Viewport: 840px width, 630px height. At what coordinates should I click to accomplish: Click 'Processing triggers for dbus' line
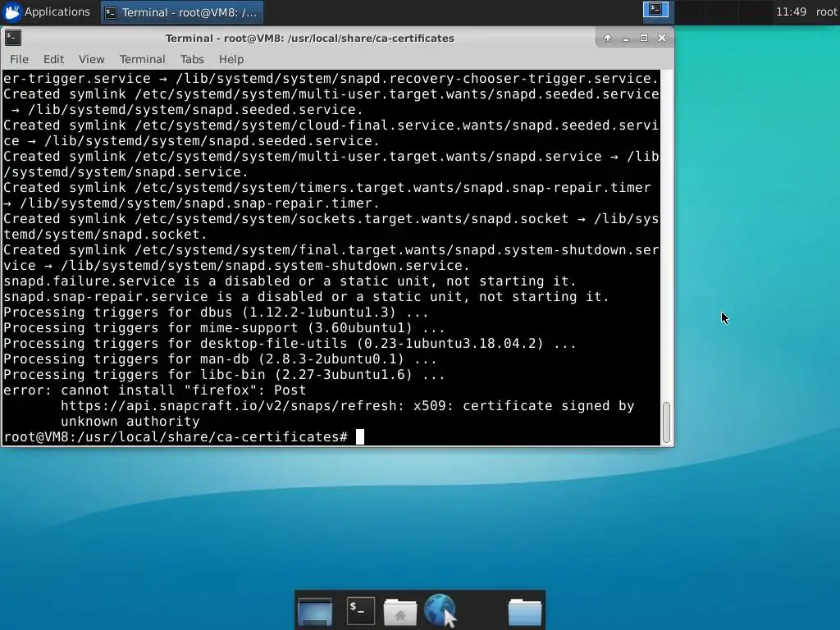coord(216,313)
